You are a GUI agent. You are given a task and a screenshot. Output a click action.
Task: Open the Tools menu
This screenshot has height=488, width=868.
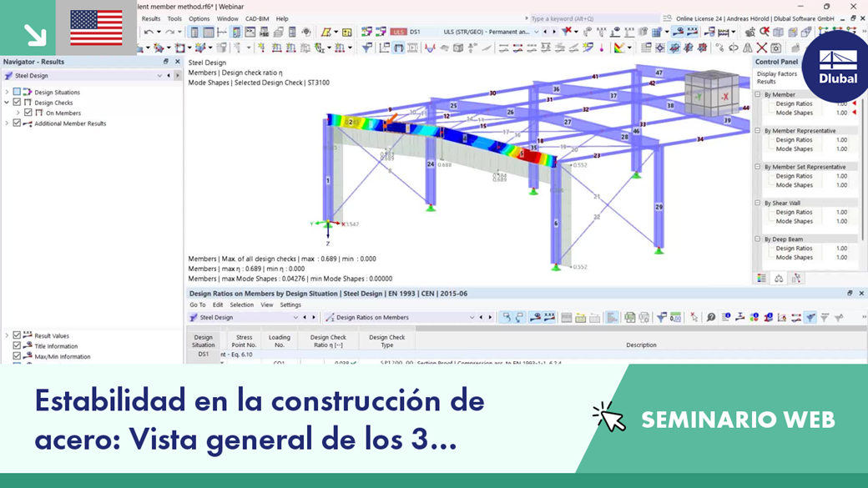coord(174,19)
